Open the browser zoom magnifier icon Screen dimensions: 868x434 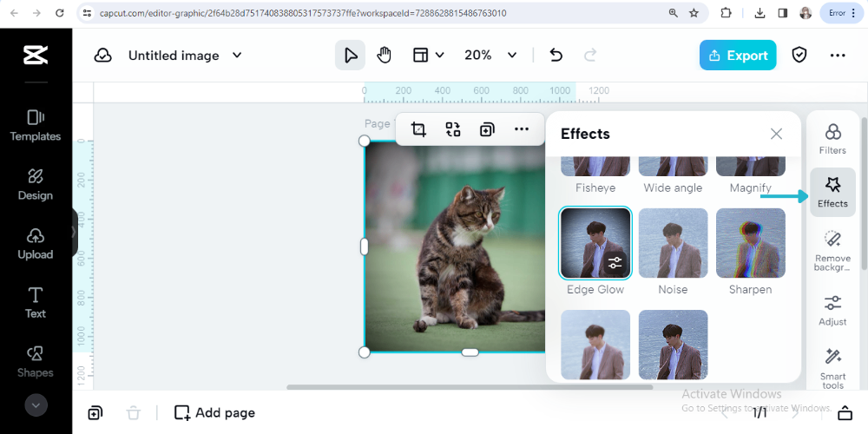(x=674, y=13)
